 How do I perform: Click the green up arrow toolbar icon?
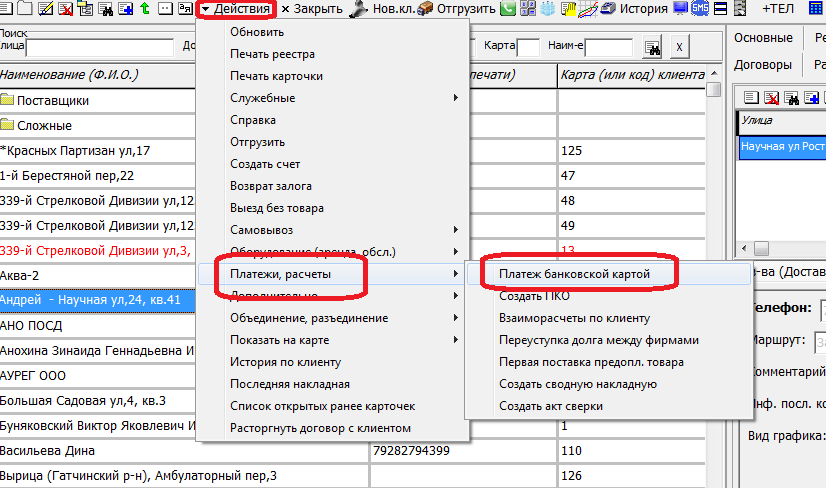coord(146,9)
